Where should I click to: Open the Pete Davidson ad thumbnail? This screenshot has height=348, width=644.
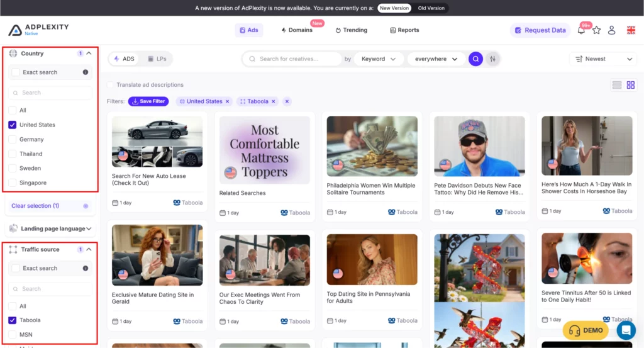[x=479, y=146]
